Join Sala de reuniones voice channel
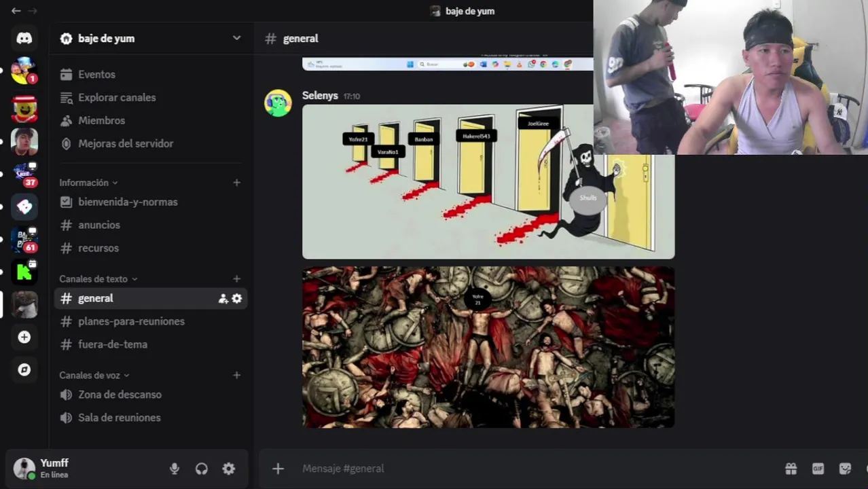The height and width of the screenshot is (489, 868). (x=151, y=418)
